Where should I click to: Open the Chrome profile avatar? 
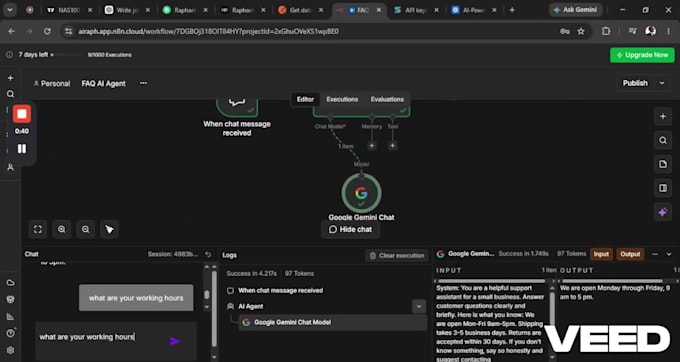651,31
